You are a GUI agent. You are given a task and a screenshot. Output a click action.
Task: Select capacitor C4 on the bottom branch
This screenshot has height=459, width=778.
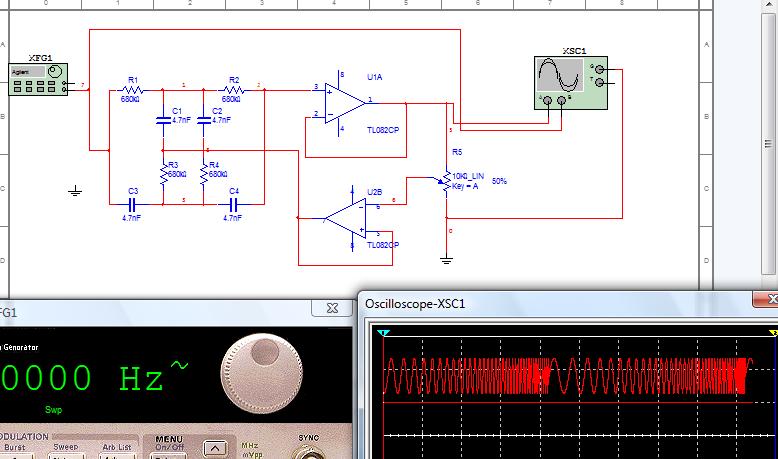click(232, 203)
